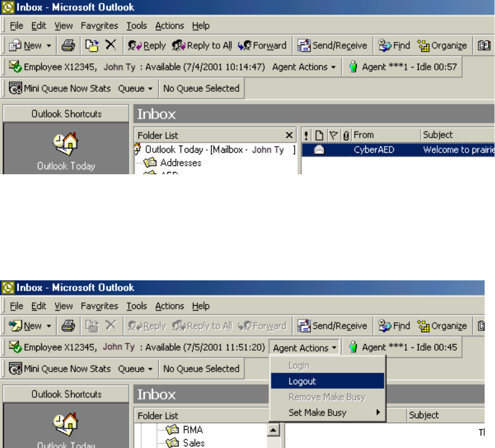Image resolution: width=495 pixels, height=448 pixels.
Task: Click Outlook Shortcuts button in bottom window
Action: [66, 394]
